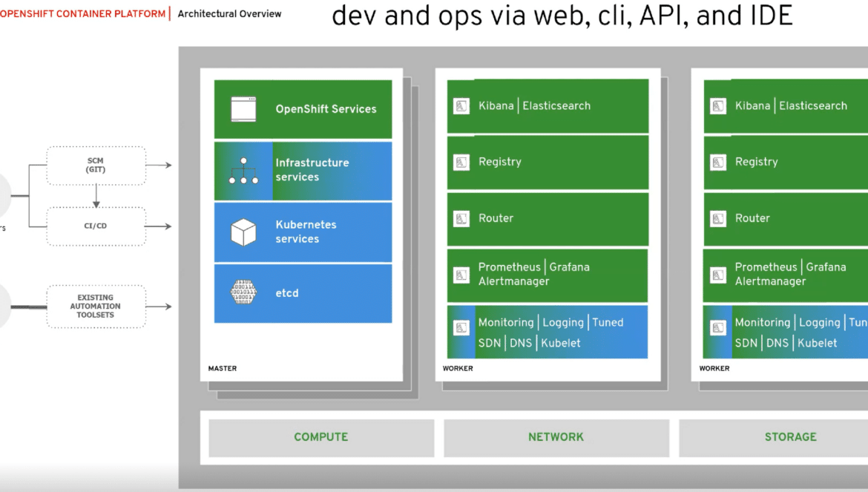This screenshot has width=868, height=492.
Task: Select "Elasticsearch" in the left worker panel
Action: pyautogui.click(x=556, y=105)
